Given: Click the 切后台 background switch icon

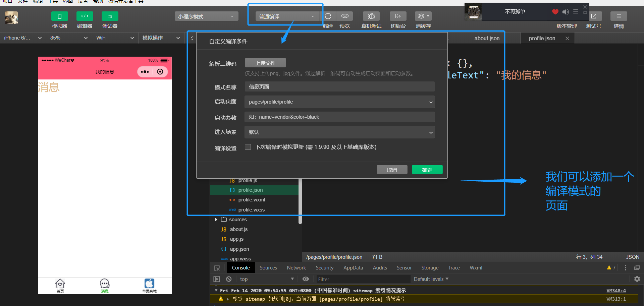Looking at the screenshot, I should tap(398, 16).
